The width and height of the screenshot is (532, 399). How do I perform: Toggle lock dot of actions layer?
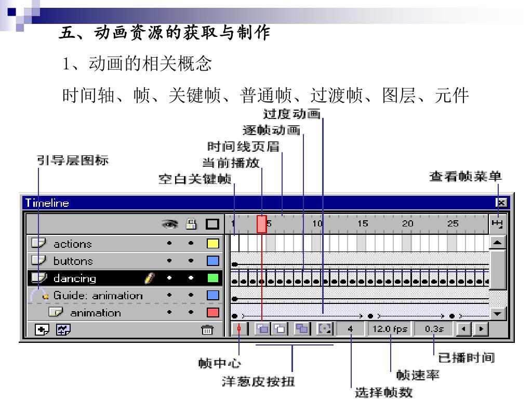click(191, 243)
